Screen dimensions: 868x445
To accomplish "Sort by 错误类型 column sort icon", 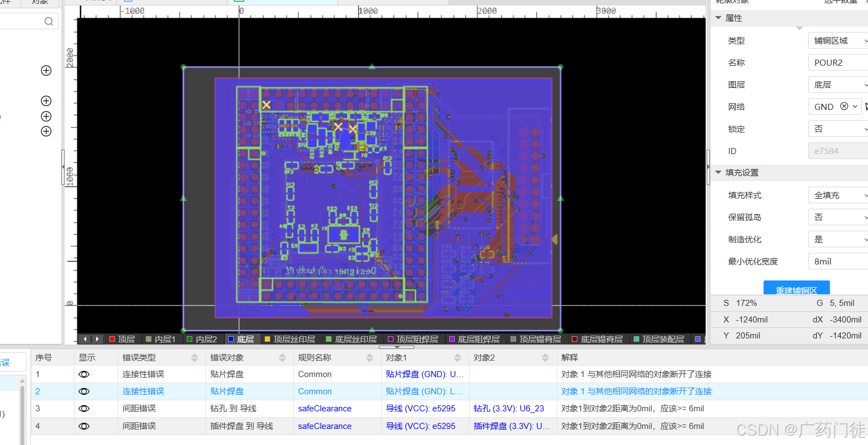I will [194, 358].
